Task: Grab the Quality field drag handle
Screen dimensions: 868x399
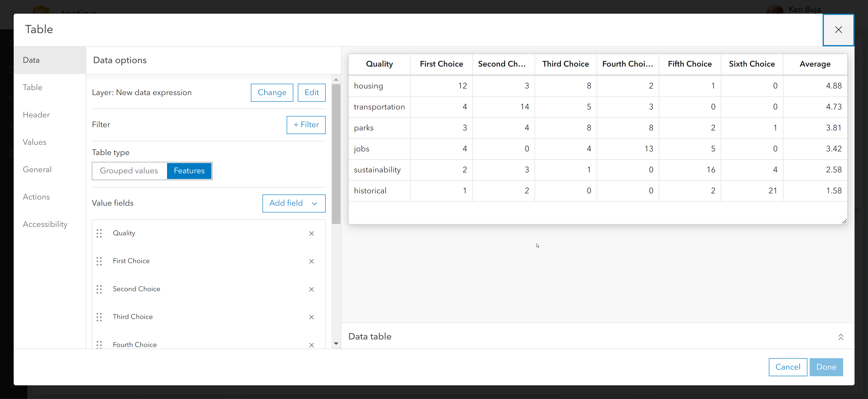Action: pos(99,233)
